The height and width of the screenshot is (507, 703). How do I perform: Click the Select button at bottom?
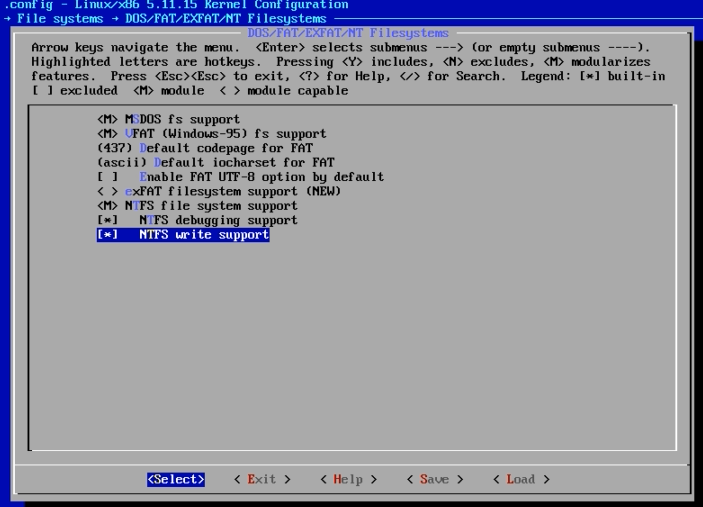(176, 479)
